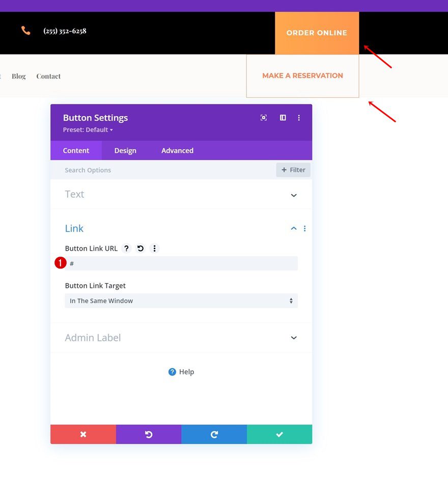
Task: Open Button Link URL options menu
Action: (x=155, y=249)
